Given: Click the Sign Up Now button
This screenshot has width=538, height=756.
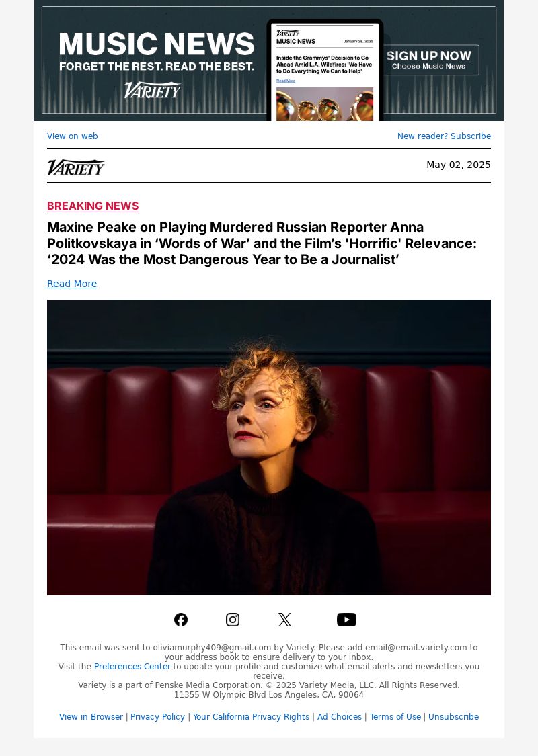Looking at the screenshot, I should [x=429, y=60].
